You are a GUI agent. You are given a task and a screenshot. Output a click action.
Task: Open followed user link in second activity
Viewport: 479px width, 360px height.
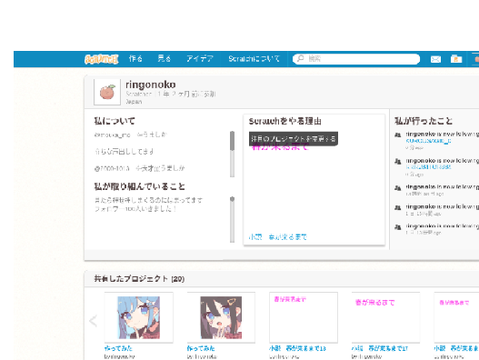point(428,167)
